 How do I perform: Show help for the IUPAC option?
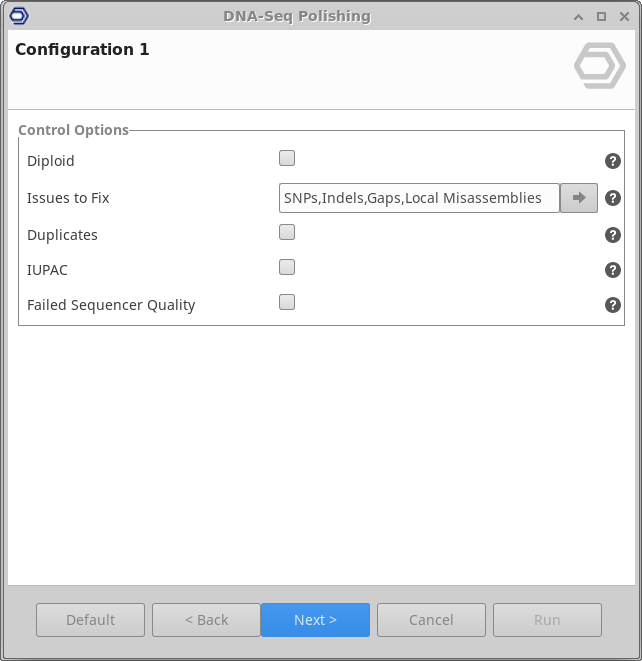tap(613, 270)
